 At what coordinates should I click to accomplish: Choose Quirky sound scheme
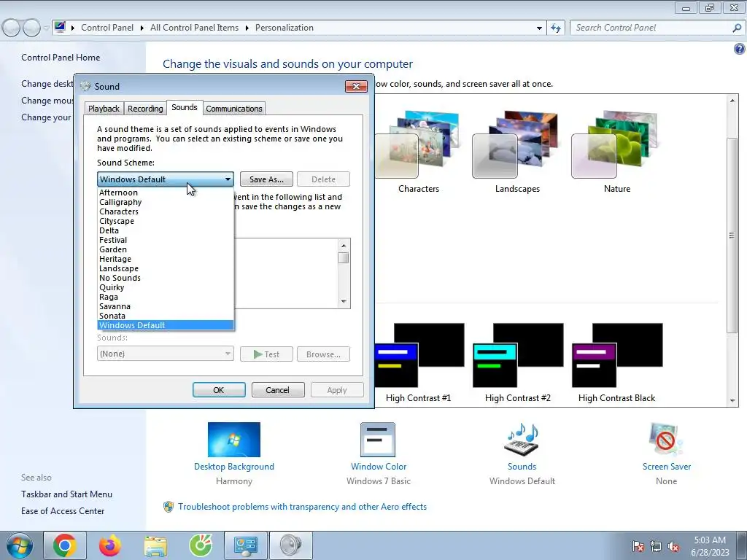point(166,287)
